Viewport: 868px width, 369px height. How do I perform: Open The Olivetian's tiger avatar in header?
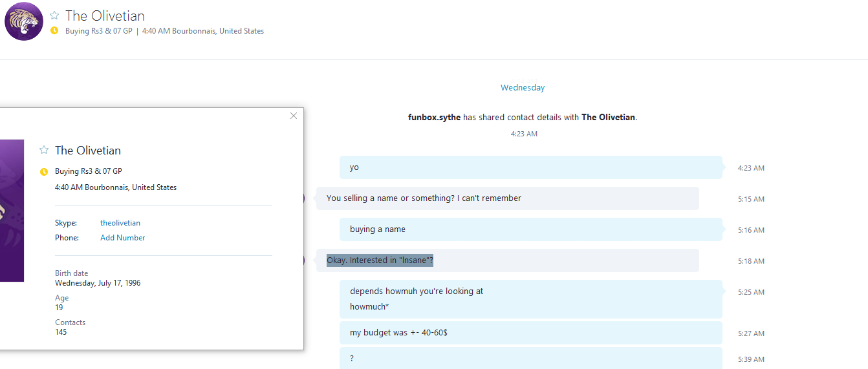(x=24, y=21)
